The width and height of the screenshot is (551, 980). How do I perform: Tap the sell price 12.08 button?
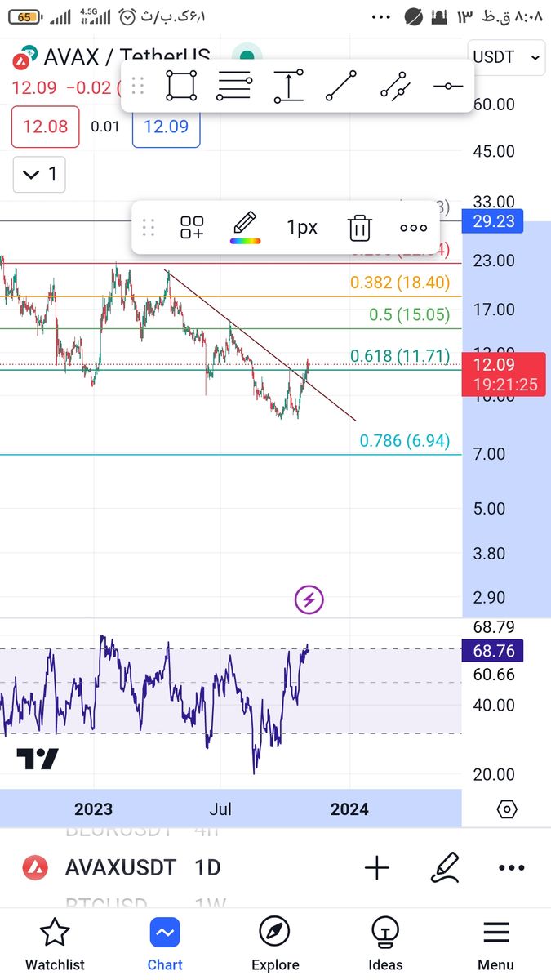pyautogui.click(x=46, y=127)
